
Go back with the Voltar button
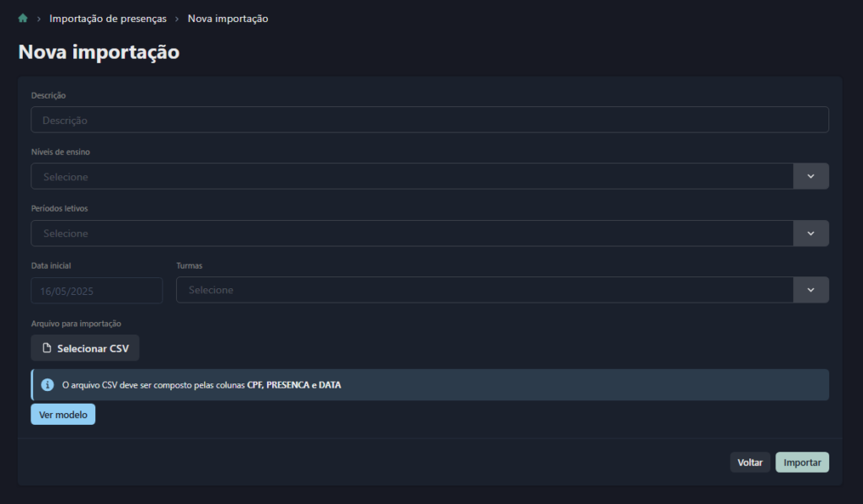click(750, 463)
